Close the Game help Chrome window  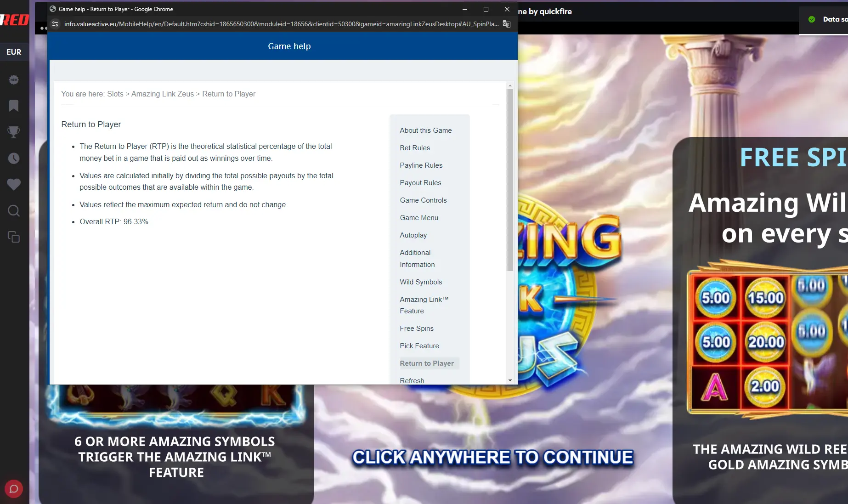tap(507, 9)
